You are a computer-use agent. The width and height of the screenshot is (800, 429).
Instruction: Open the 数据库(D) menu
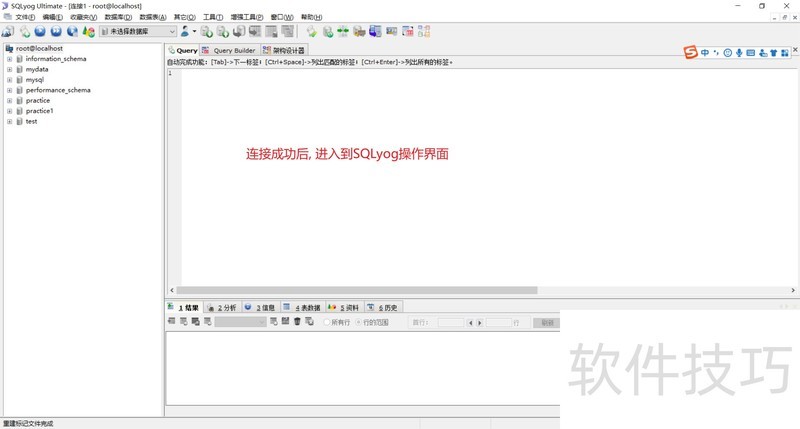[x=118, y=17]
